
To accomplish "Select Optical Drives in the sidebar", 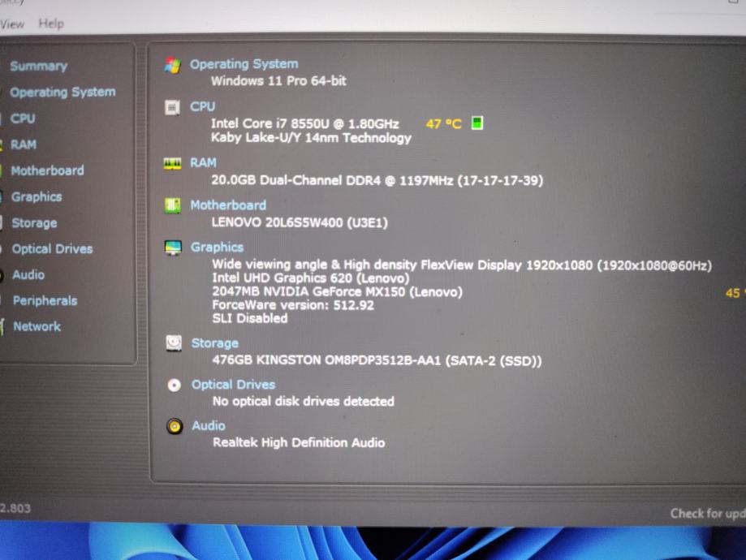I will tap(52, 249).
